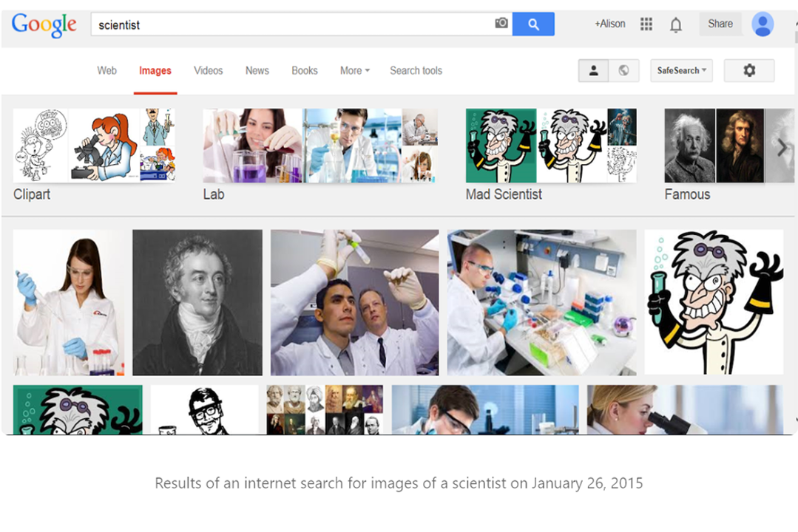This screenshot has width=798, height=532.
Task: Open the Google apps grid icon
Action: coord(646,24)
